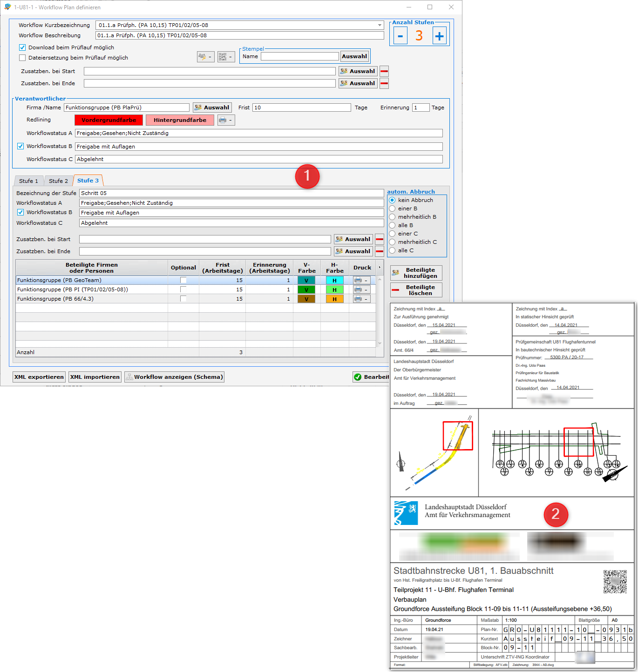This screenshot has width=638, height=672.
Task: Toggle Download beim Prüflauf möglich checkbox
Action: (22, 47)
